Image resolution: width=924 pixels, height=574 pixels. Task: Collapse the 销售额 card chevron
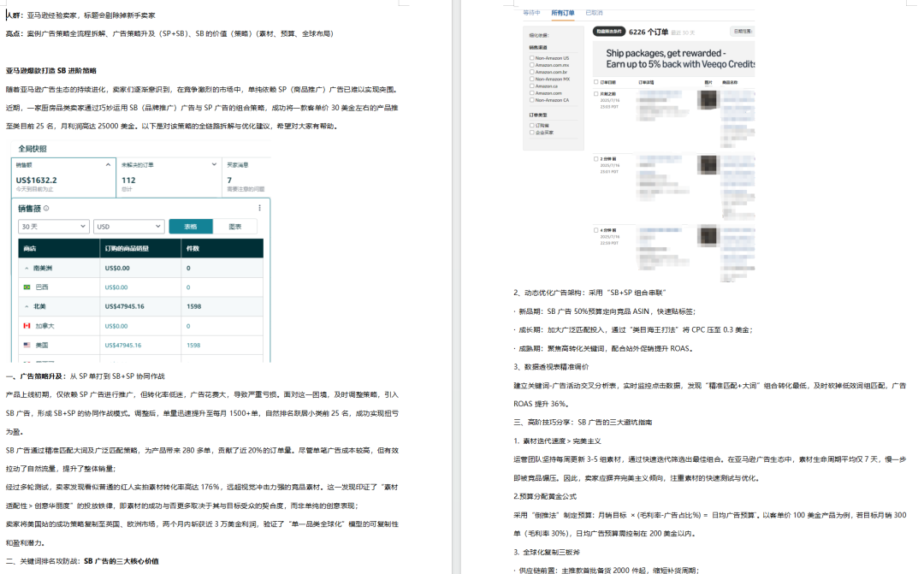tap(108, 165)
